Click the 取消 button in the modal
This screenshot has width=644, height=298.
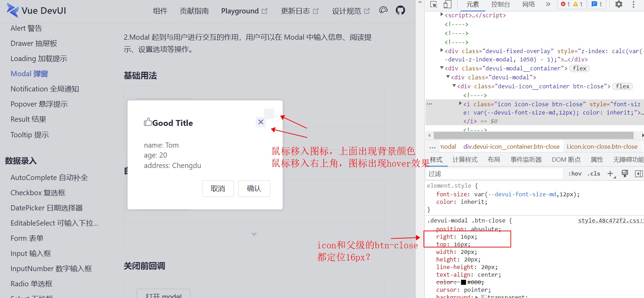(218, 189)
